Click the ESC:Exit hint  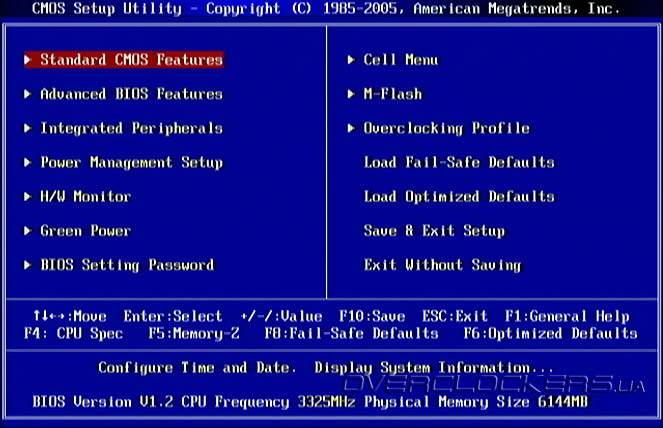(455, 316)
